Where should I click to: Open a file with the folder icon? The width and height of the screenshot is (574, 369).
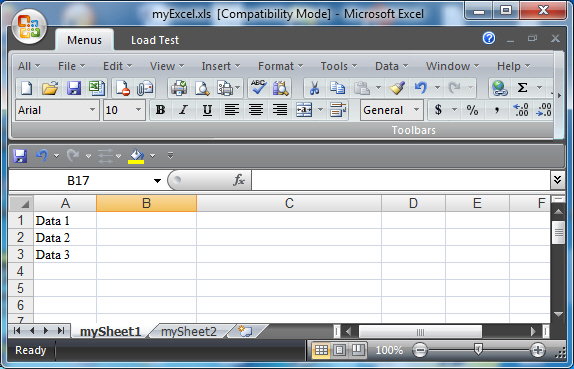pos(50,88)
